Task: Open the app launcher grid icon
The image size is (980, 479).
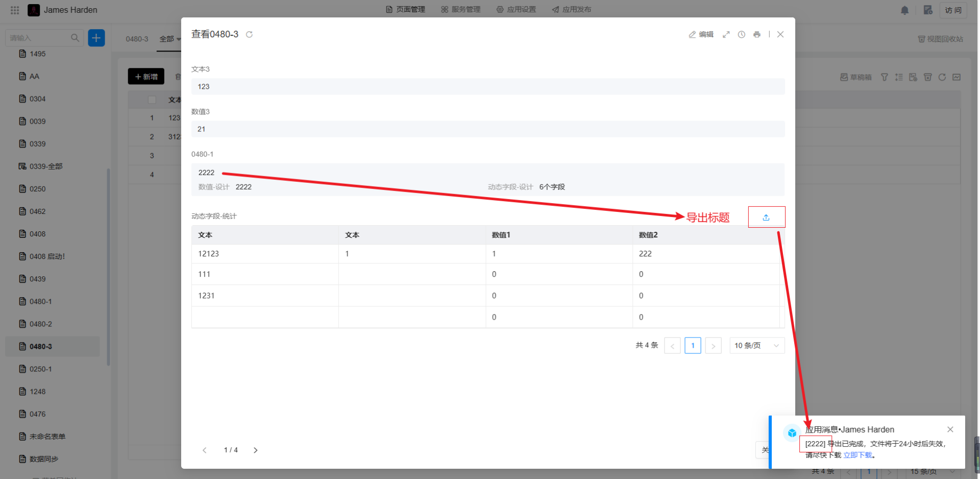Action: 15,10
